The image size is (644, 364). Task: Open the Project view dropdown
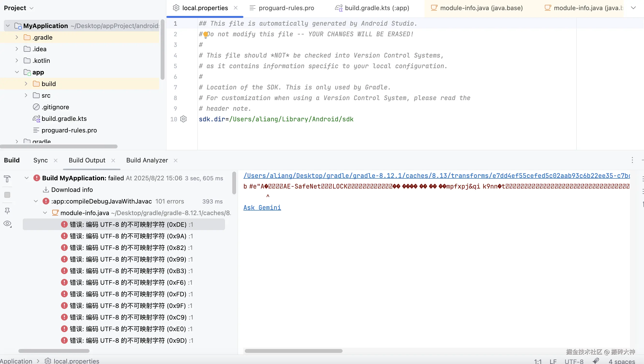click(19, 8)
